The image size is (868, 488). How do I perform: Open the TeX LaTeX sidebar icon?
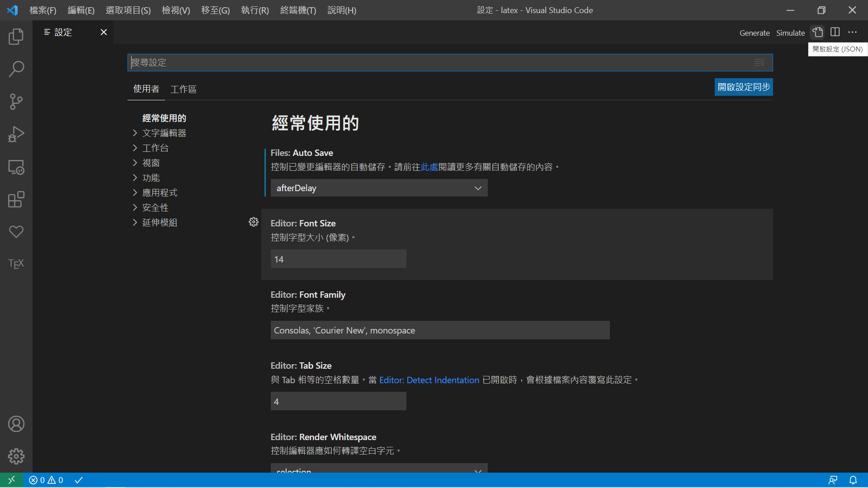tap(16, 263)
